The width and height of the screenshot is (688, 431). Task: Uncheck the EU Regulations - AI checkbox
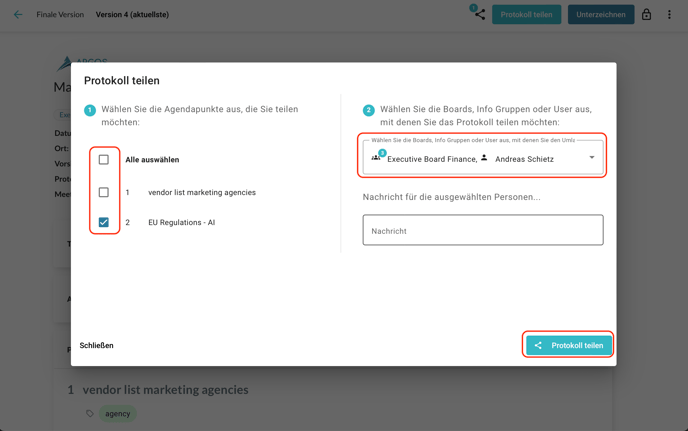pos(104,222)
